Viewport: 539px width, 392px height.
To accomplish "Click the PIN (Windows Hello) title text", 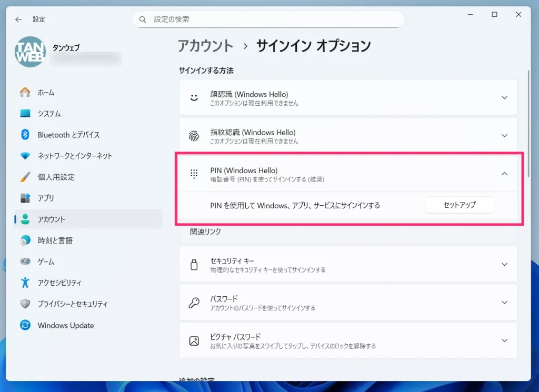I will pos(244,170).
